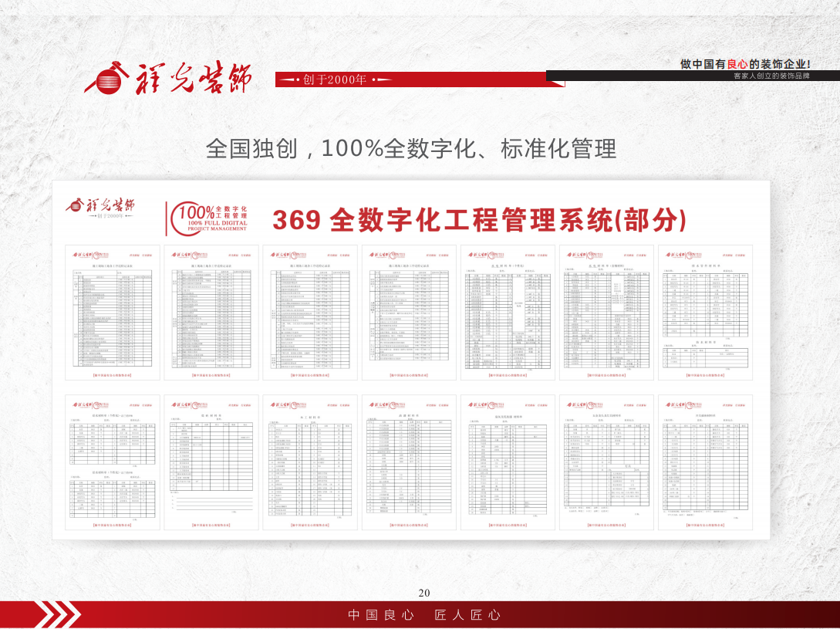Click the red 创于2000年 banner
Image resolution: width=840 pixels, height=629 pixels.
click(420, 79)
